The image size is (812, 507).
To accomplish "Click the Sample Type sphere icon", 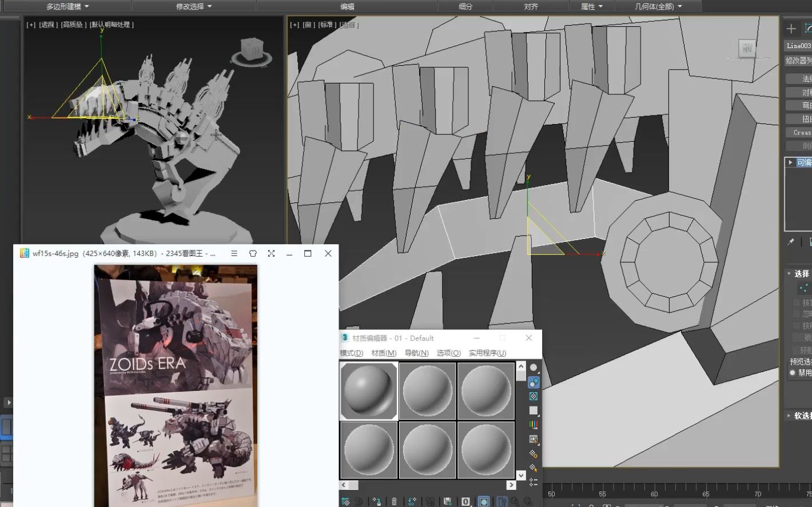I will 534,367.
